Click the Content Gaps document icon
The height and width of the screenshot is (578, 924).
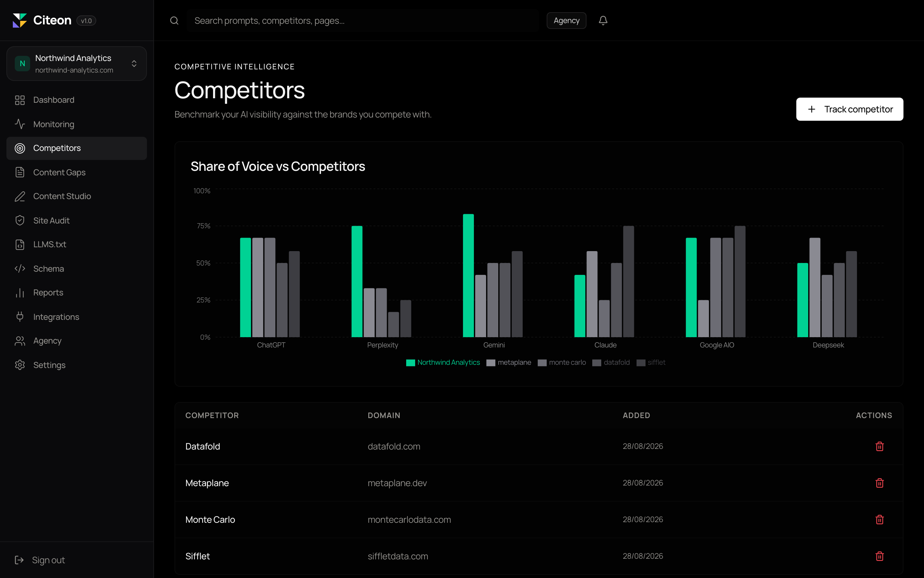pos(20,172)
